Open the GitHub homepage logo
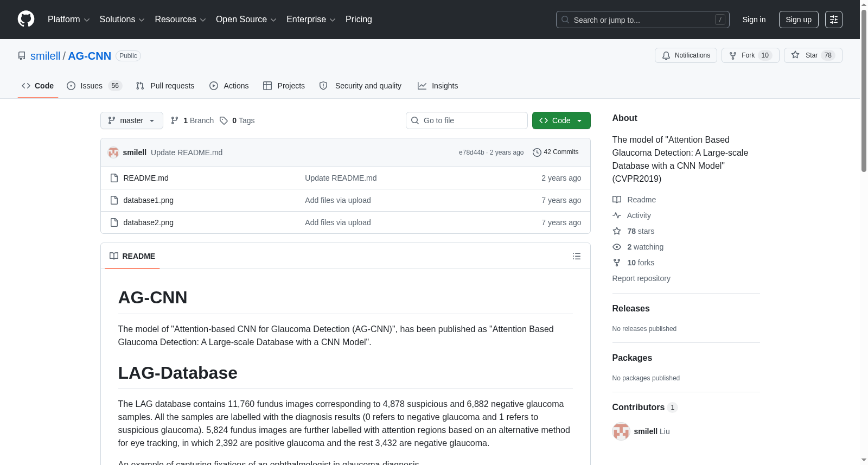The width and height of the screenshot is (868, 465). click(x=26, y=19)
